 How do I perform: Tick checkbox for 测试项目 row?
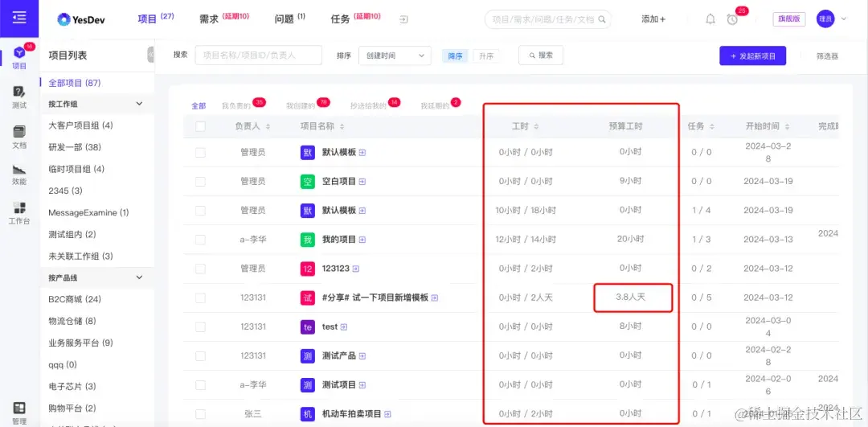click(200, 385)
